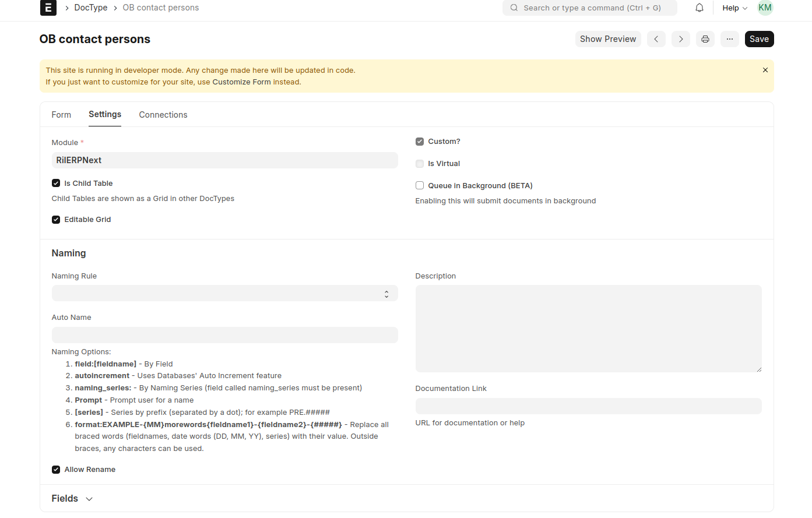Click the 'naming_series:' option text

point(103,388)
